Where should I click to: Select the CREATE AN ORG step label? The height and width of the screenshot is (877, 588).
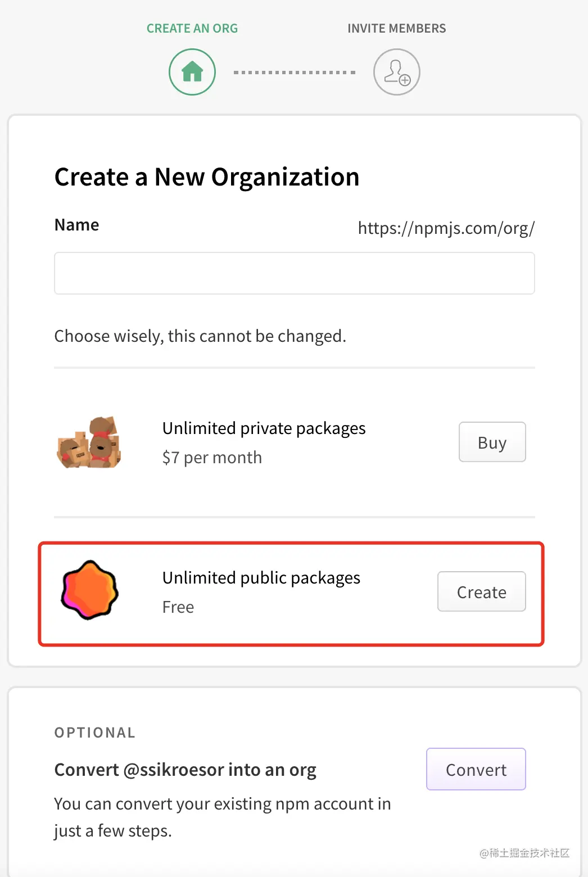(x=192, y=29)
